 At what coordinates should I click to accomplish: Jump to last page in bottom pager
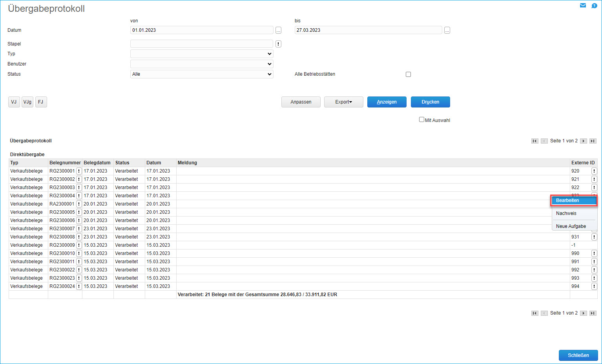(593, 313)
